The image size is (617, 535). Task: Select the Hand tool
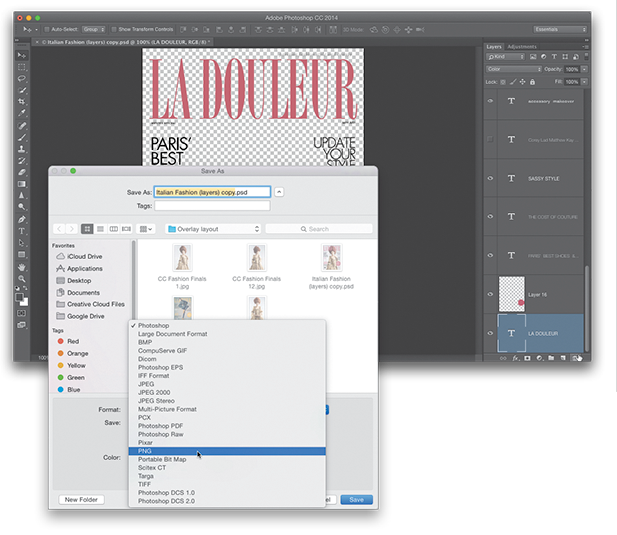pos(22,267)
